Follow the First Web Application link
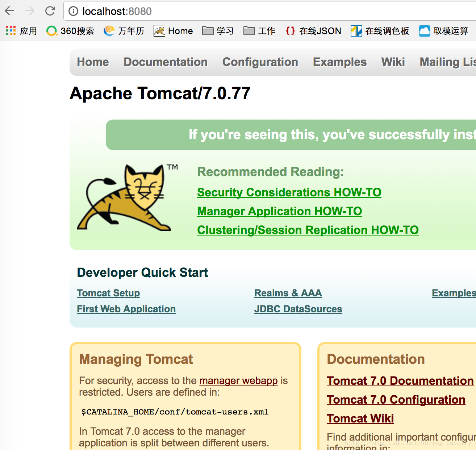This screenshot has width=476, height=450. pyautogui.click(x=126, y=309)
